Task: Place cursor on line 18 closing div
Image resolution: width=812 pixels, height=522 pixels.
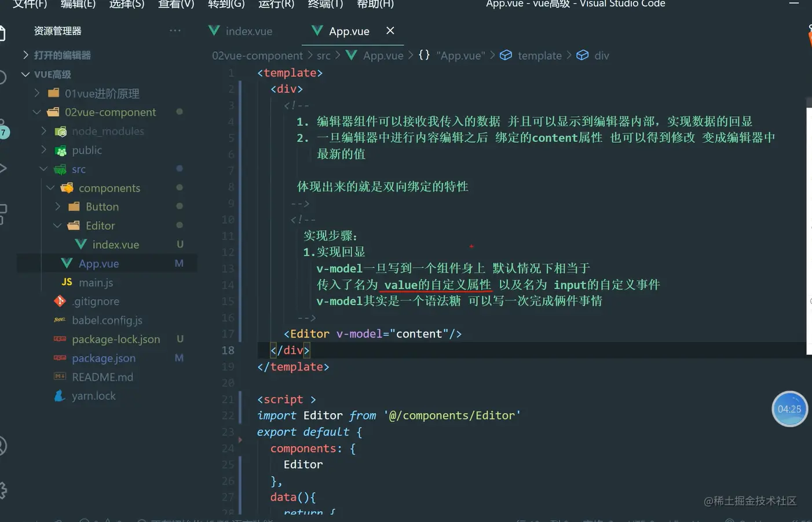Action: [290, 350]
